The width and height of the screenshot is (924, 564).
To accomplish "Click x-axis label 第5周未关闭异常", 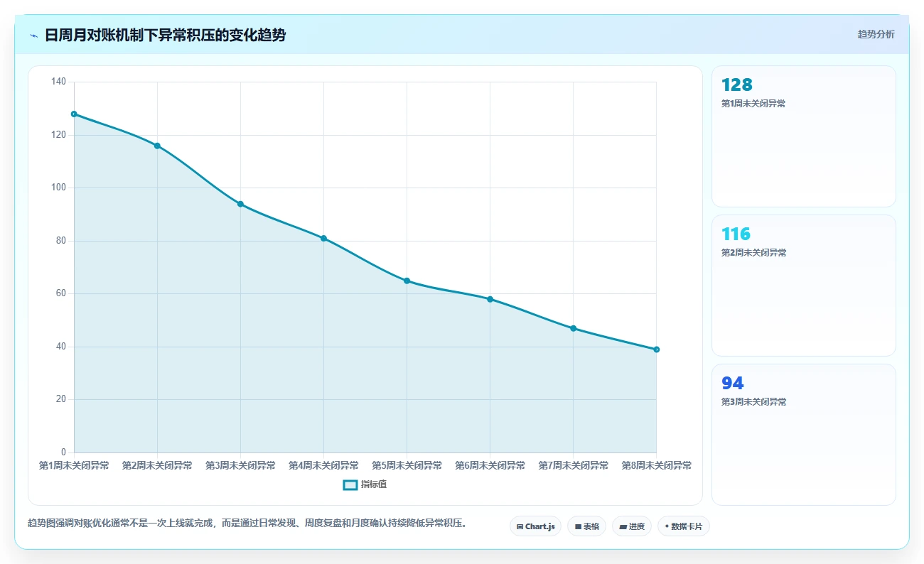I will [407, 465].
